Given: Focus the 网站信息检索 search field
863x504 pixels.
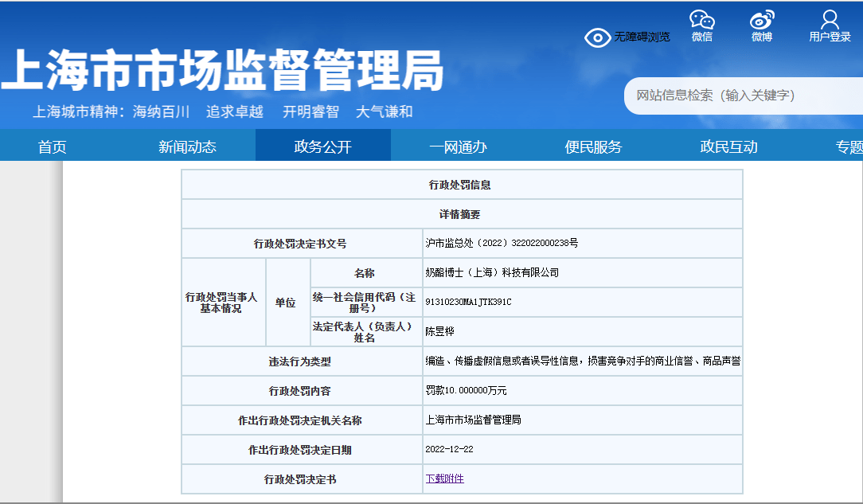Looking at the screenshot, I should tap(744, 96).
